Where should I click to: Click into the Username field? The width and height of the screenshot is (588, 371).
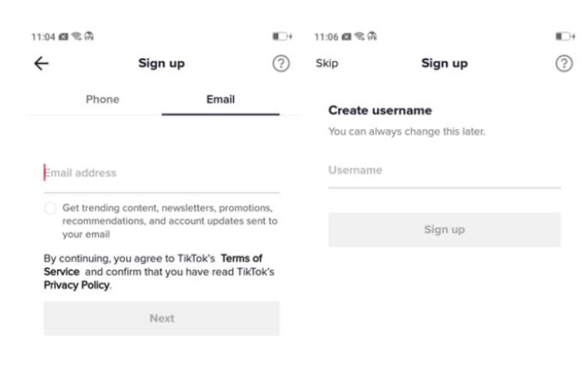[444, 171]
